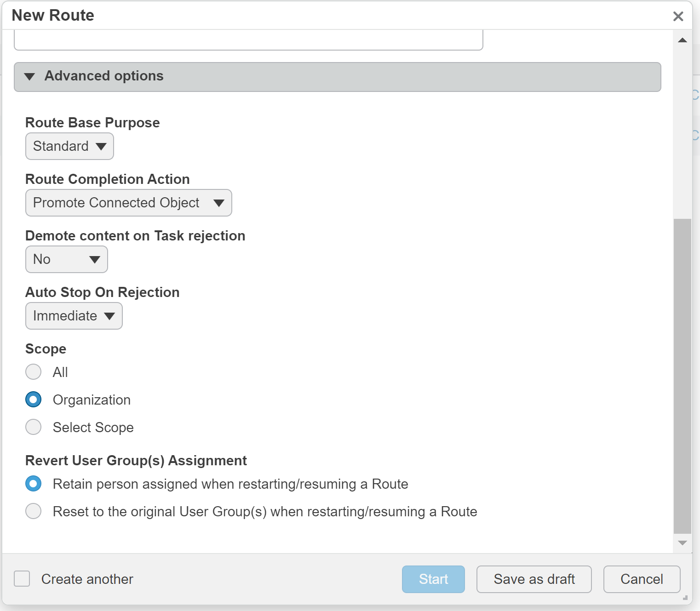Click the Start button
This screenshot has width=700, height=611.
click(433, 579)
